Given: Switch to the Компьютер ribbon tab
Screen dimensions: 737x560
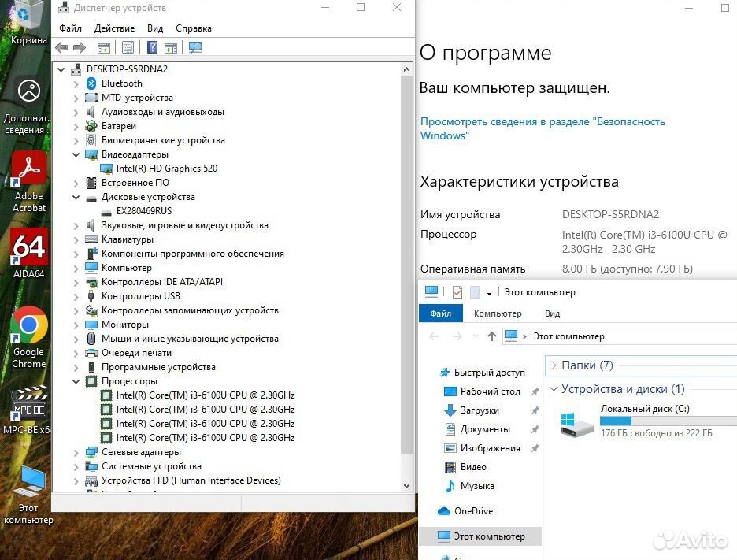Looking at the screenshot, I should point(498,313).
